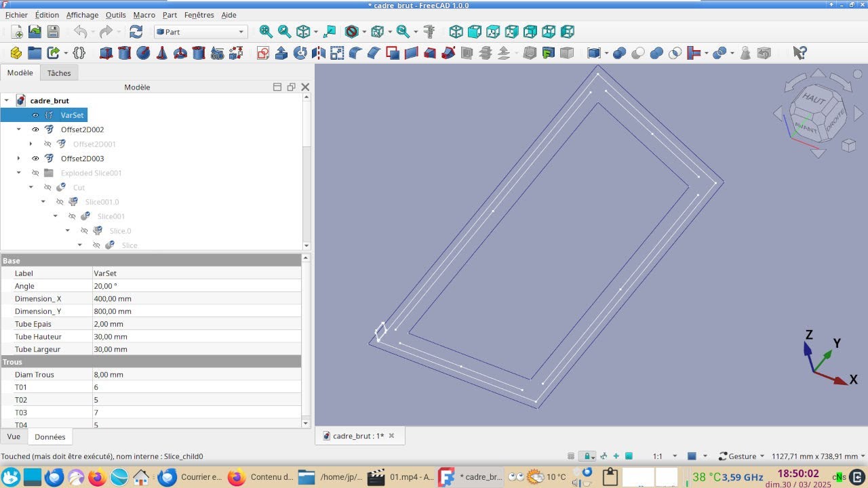Show the Cut object
The image size is (868, 488).
[x=48, y=187]
